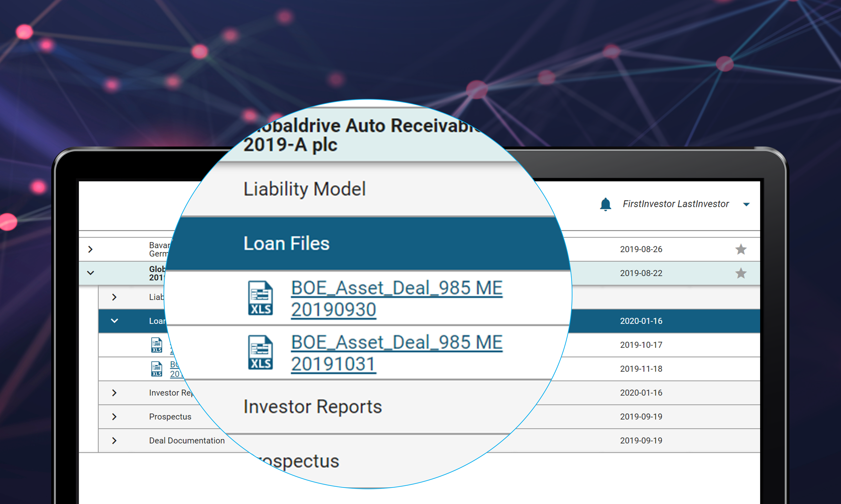Image resolution: width=841 pixels, height=504 pixels.
Task: Click magnified XLS icon for 20190930 file
Action: (x=260, y=298)
